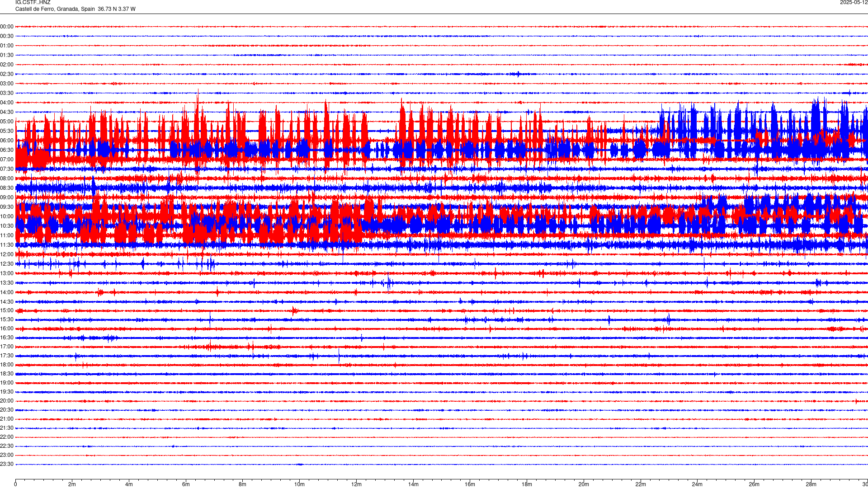Click the 12m tick on the time axis

click(356, 484)
